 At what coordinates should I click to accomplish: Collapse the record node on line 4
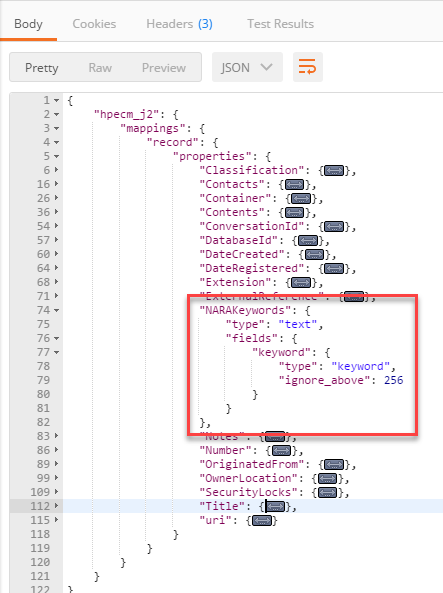coord(56,142)
